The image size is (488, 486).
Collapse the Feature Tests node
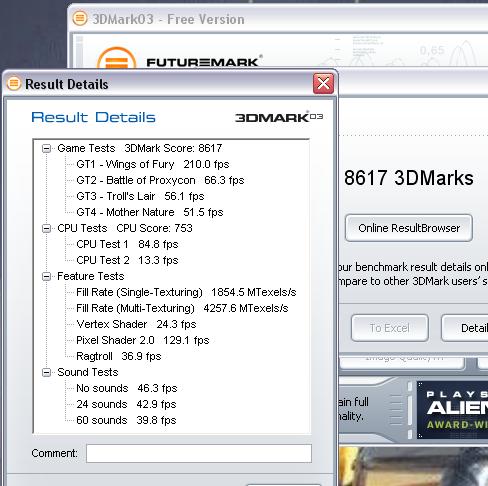tap(46, 276)
